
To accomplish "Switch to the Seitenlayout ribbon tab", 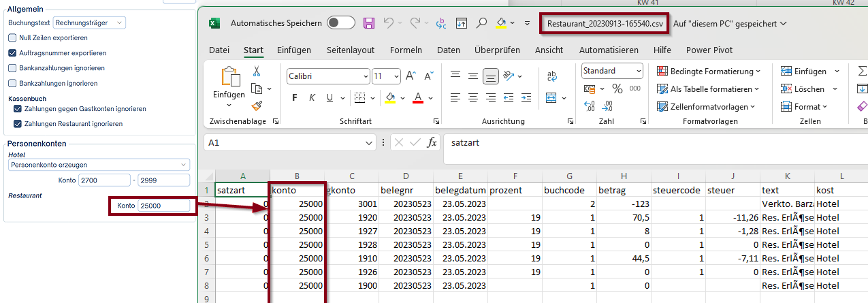I will click(351, 50).
